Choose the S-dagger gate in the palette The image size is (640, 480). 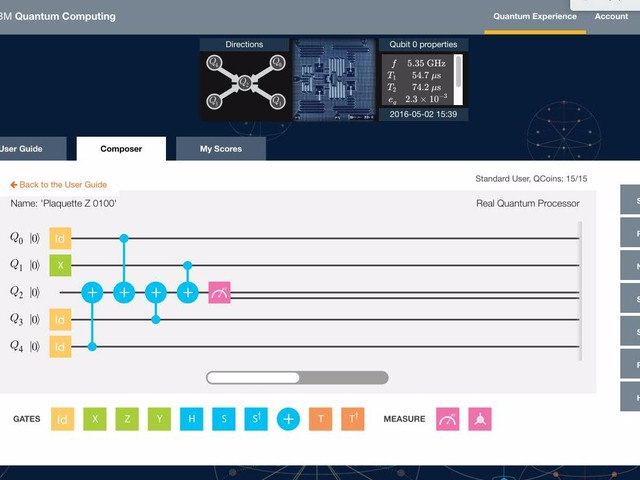256,419
